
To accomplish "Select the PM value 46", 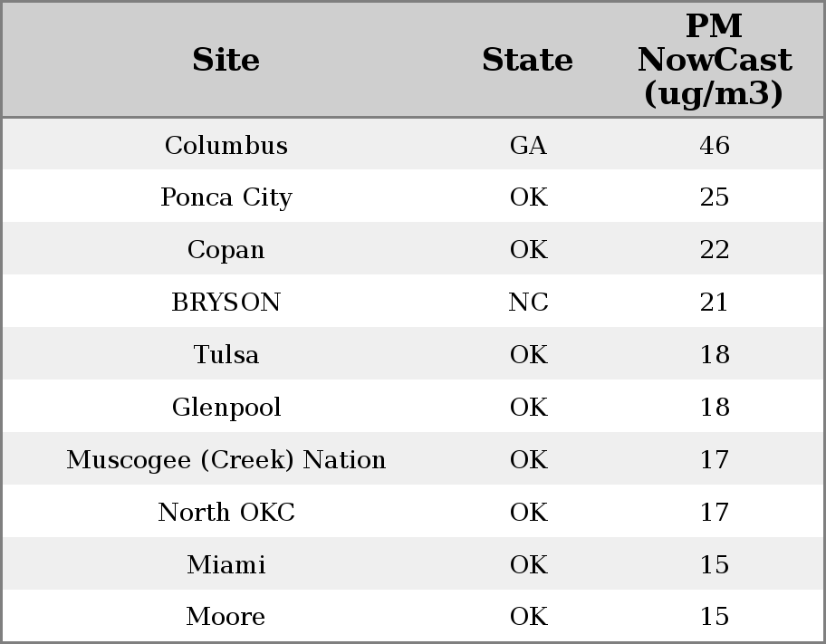I will pos(715,145).
